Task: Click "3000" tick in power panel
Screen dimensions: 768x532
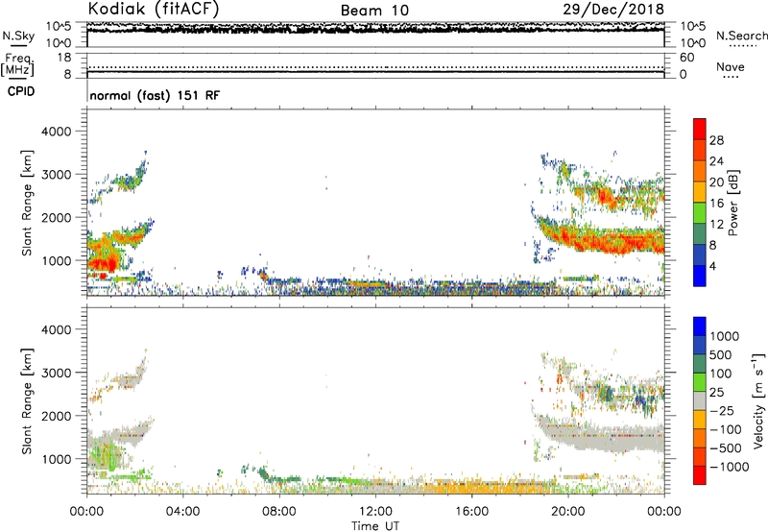Action: click(x=56, y=175)
